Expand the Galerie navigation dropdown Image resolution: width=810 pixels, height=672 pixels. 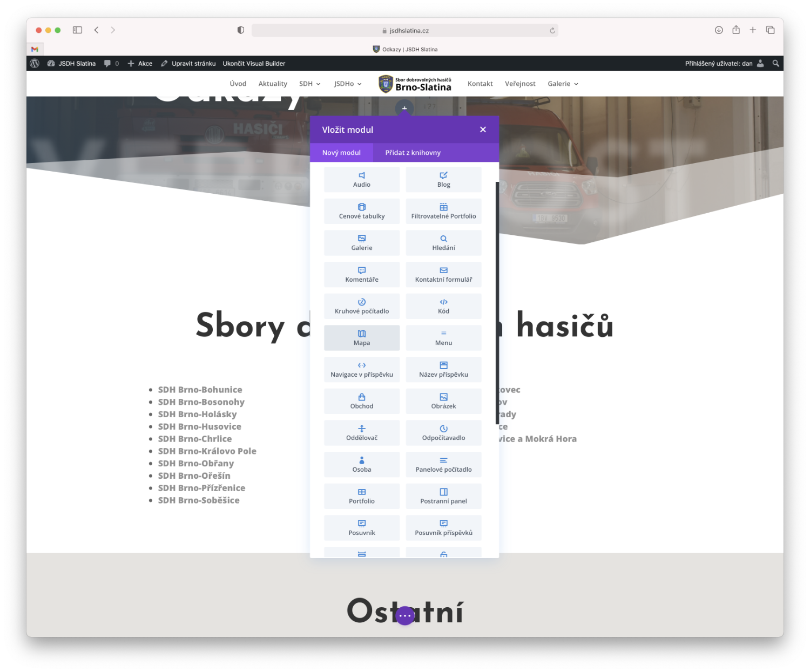563,84
